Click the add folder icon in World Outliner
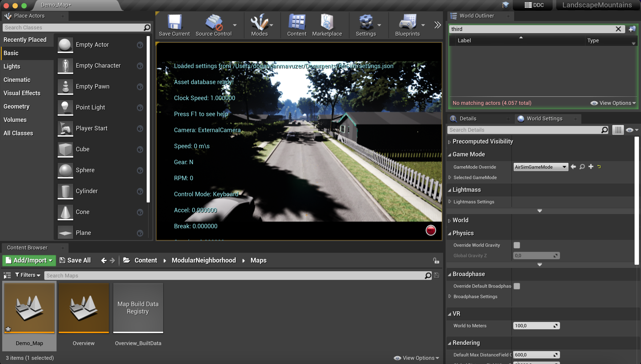 click(632, 29)
